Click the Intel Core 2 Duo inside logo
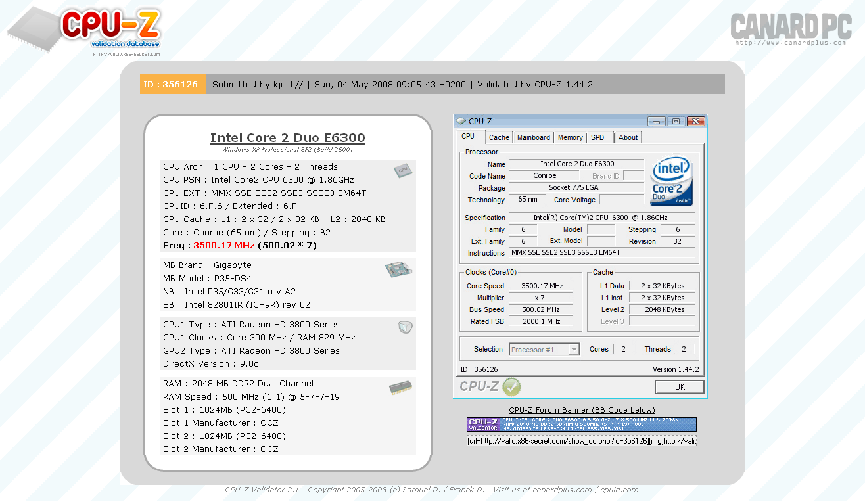 point(671,182)
